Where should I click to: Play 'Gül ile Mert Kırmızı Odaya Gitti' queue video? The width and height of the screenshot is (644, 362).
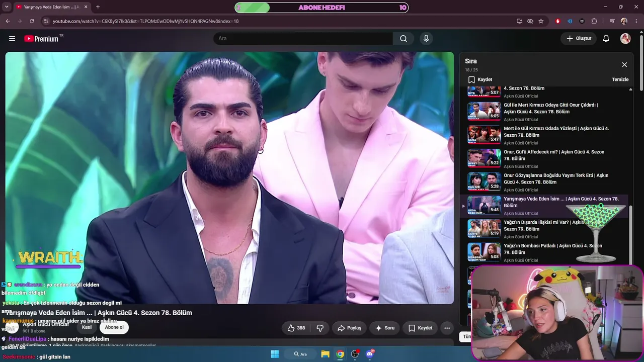(x=547, y=112)
